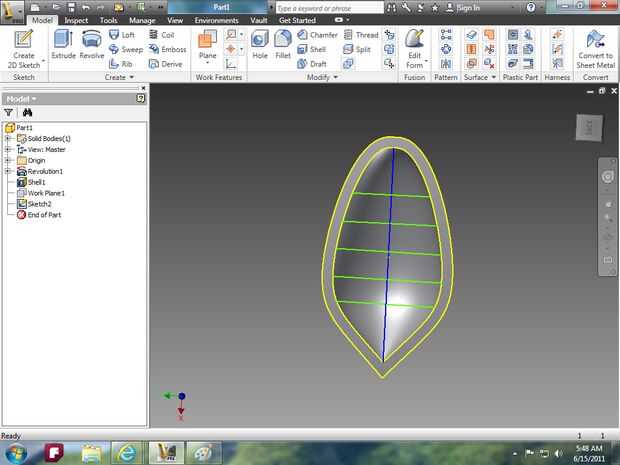Click the work point tool icon
620x465 pixels.
(x=231, y=49)
